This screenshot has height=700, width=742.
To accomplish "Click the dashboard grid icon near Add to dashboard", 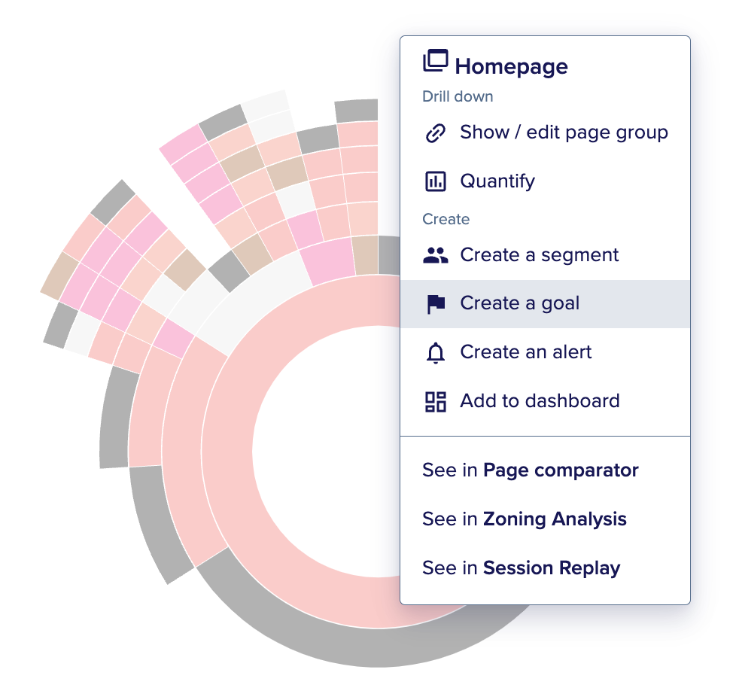I will point(436,400).
